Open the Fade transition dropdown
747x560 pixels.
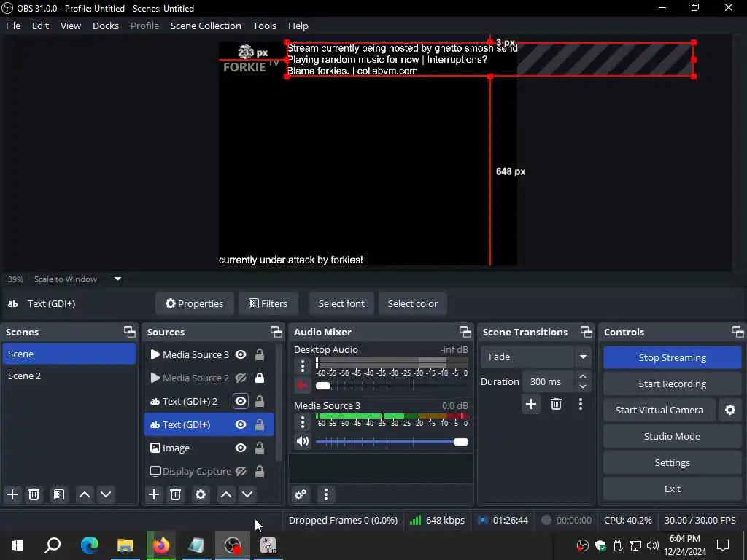(x=535, y=357)
